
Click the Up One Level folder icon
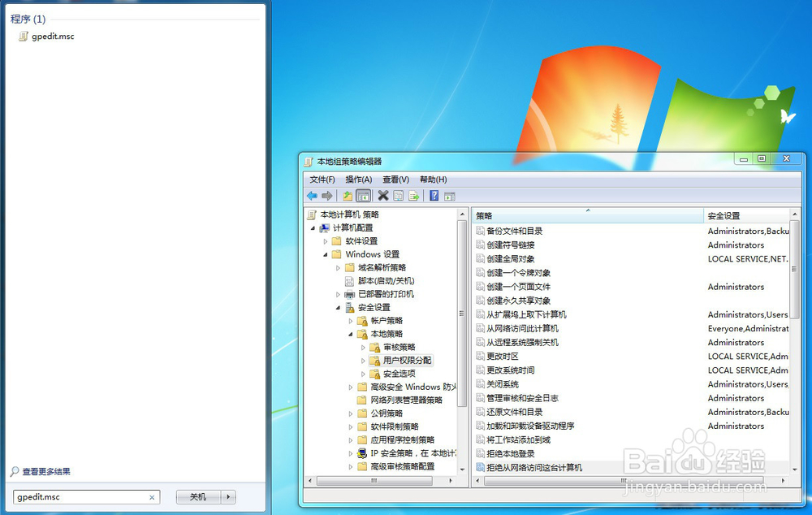[348, 196]
